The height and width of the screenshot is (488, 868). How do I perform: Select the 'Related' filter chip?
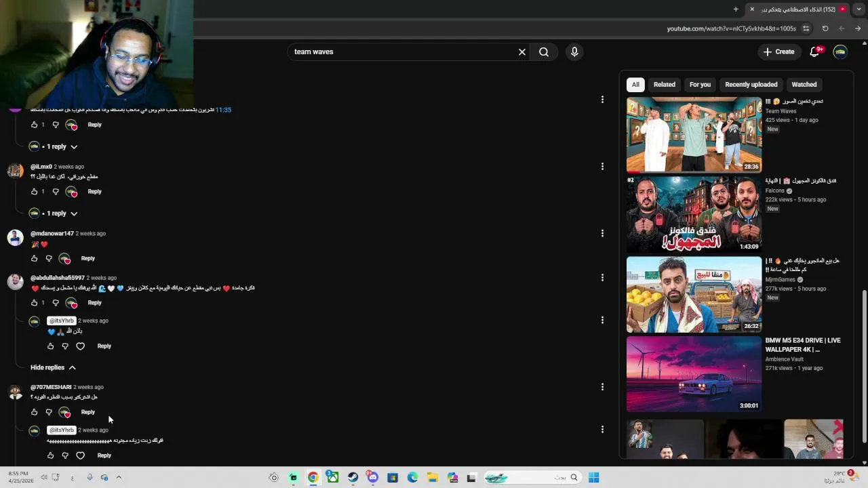coord(665,85)
